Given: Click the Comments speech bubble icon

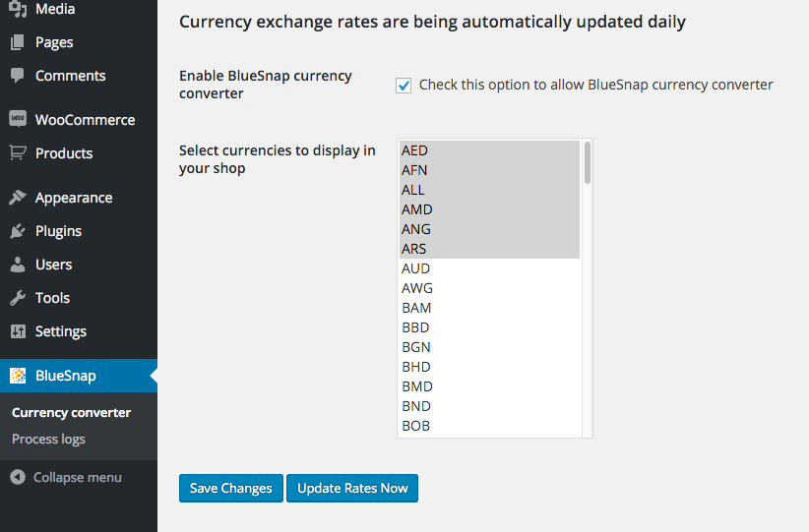Looking at the screenshot, I should tap(18, 76).
